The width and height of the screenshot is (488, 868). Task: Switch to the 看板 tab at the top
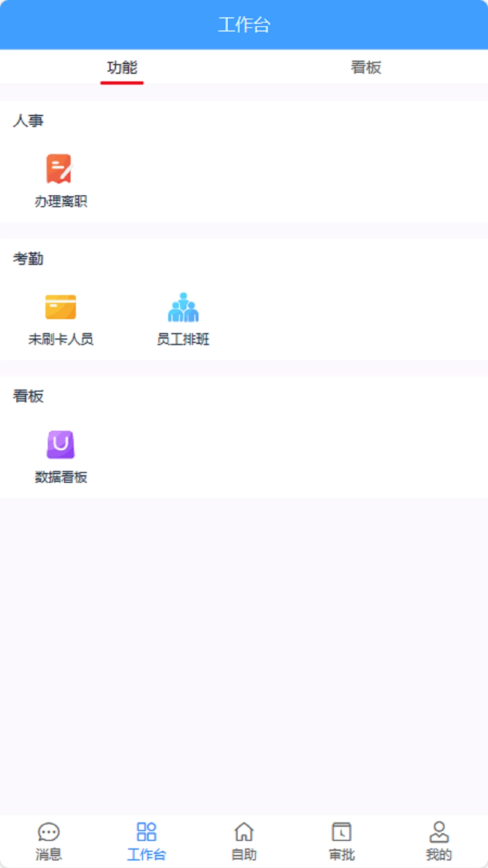coord(366,68)
